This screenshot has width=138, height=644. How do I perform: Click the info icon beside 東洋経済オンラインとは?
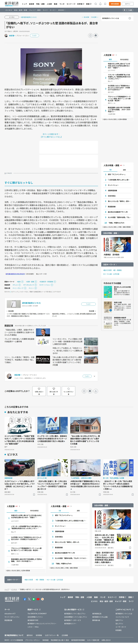[130, 18]
